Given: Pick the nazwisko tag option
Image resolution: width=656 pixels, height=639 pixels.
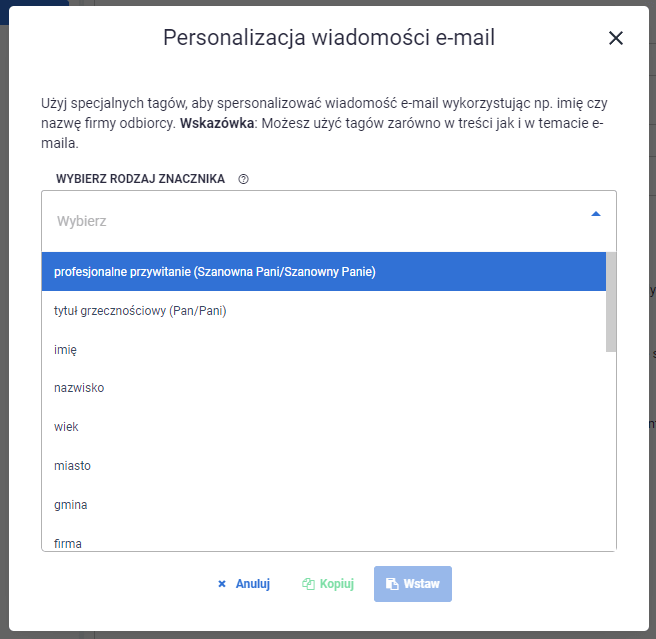Looking at the screenshot, I should pyautogui.click(x=324, y=388).
